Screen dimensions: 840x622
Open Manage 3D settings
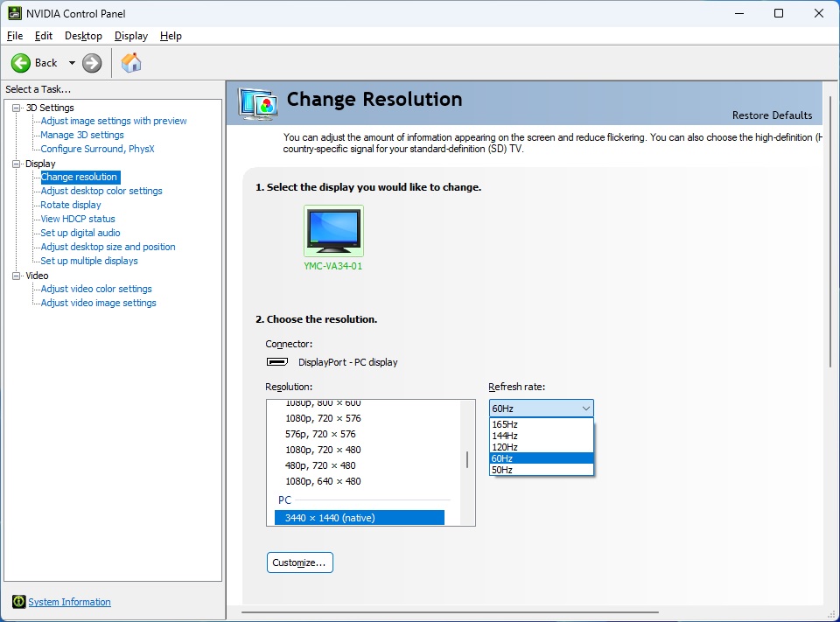tap(82, 135)
